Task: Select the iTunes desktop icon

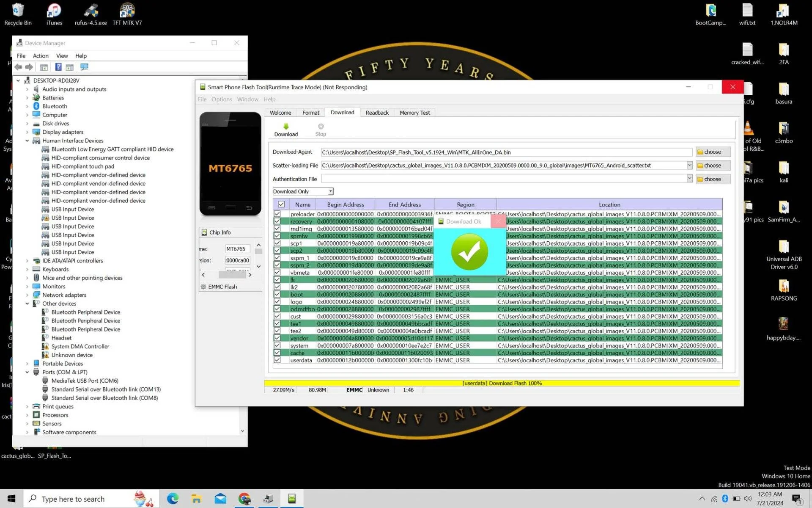Action: [x=54, y=14]
